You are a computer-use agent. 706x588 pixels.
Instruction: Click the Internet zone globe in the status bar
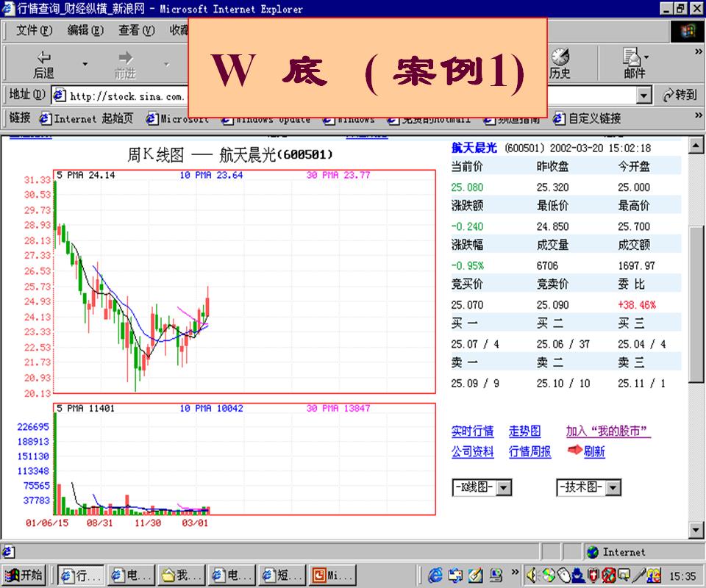(593, 552)
